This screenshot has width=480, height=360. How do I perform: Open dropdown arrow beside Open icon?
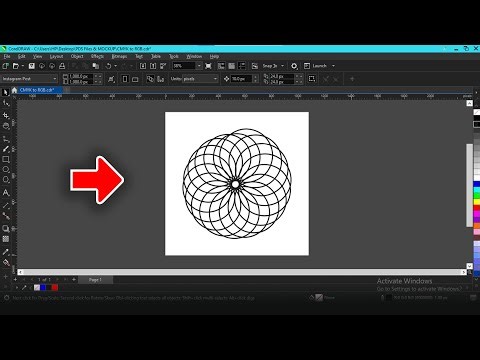(x=23, y=66)
